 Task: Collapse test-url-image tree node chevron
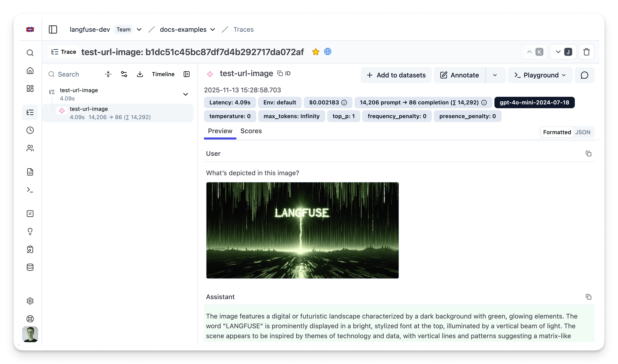pyautogui.click(x=186, y=94)
